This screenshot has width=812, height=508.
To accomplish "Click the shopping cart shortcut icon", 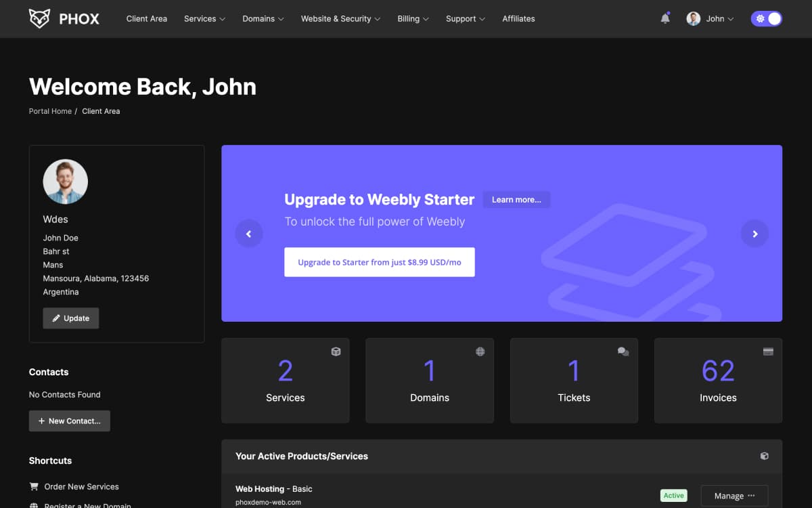I will 34,486.
